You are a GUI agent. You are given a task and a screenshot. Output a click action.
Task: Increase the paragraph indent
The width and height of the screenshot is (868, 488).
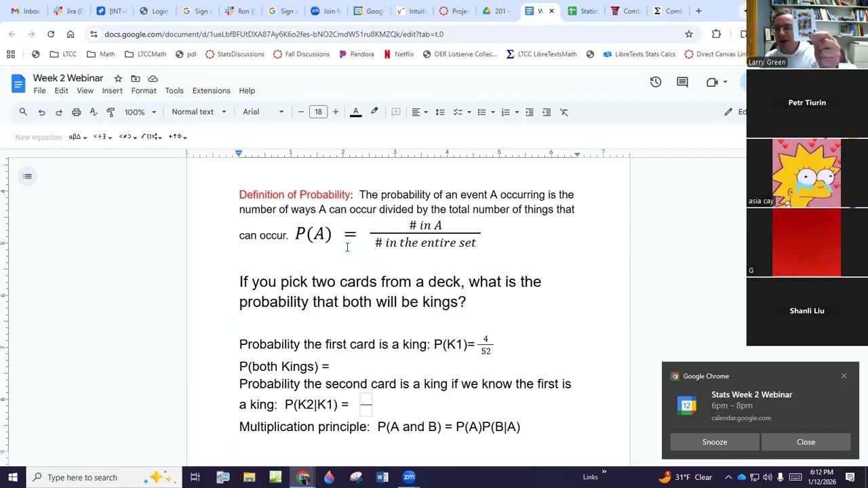(x=547, y=112)
